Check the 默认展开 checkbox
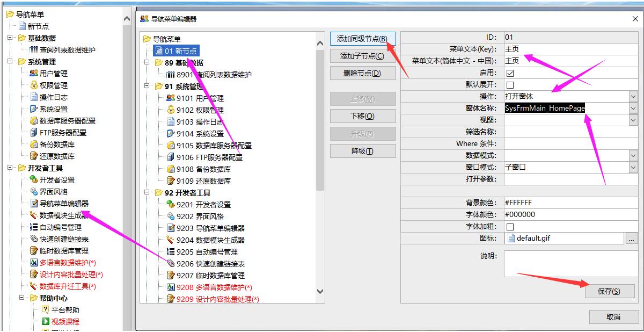The width and height of the screenshot is (644, 332). [510, 85]
